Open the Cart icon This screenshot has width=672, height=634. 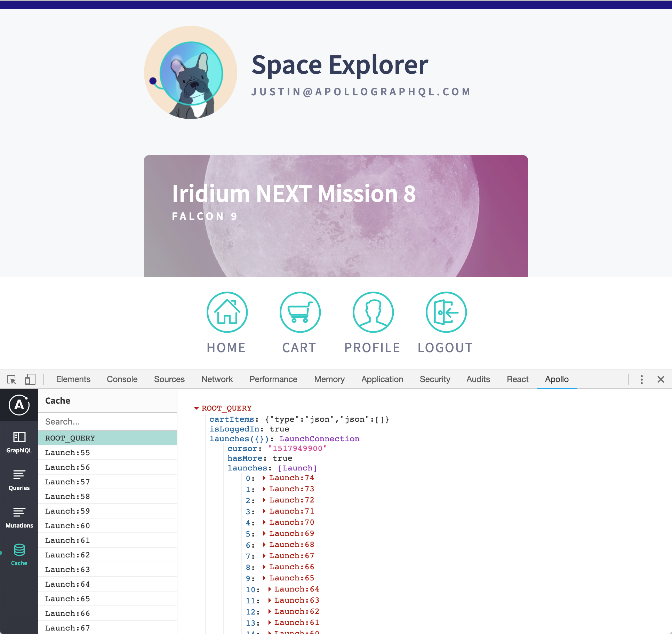click(300, 312)
